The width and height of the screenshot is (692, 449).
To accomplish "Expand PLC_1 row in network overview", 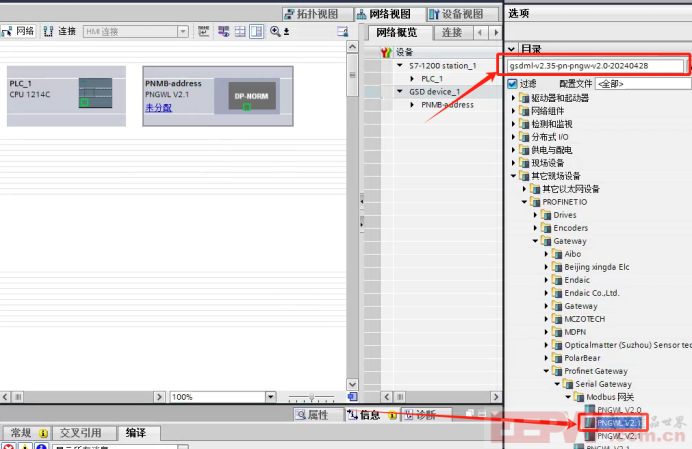I will [x=412, y=79].
